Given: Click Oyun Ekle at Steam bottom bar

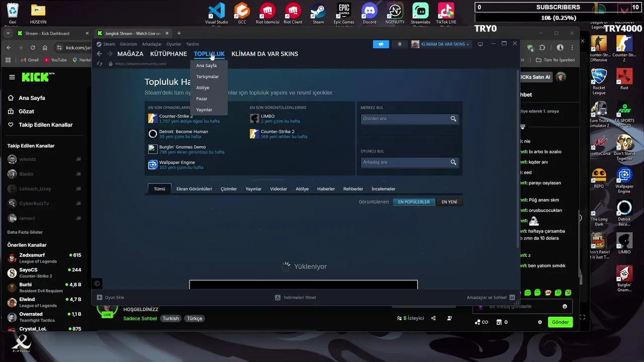Looking at the screenshot, I should coord(111,298).
